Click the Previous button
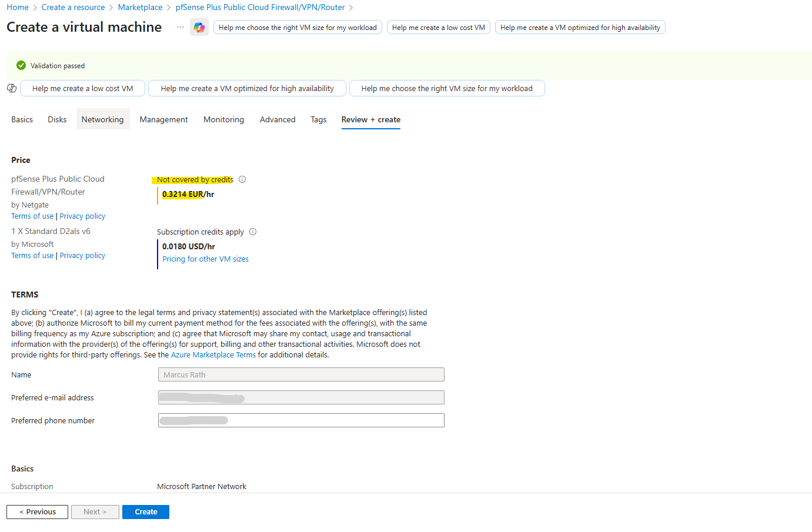The width and height of the screenshot is (812, 532). click(x=38, y=512)
